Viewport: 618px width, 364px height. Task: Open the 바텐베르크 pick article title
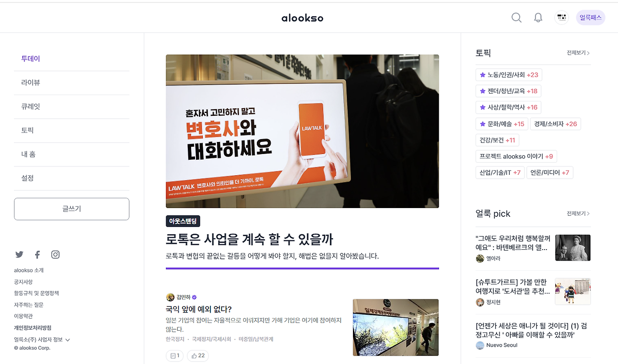point(513,243)
